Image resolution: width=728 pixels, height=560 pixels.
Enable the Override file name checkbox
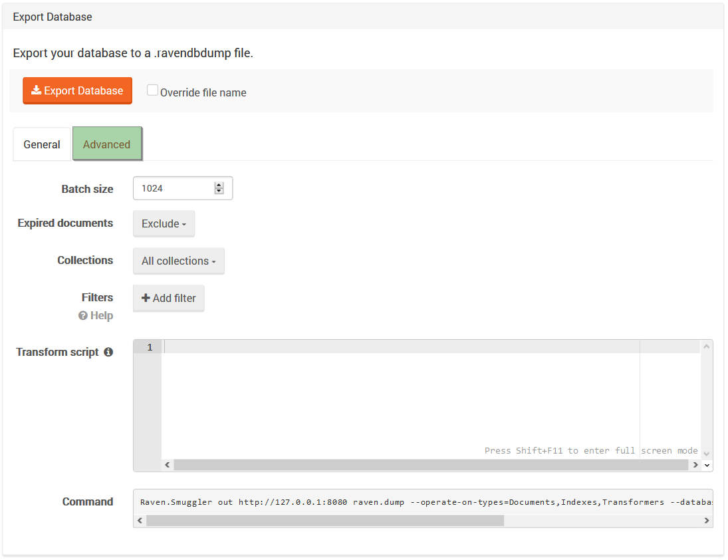pos(152,90)
